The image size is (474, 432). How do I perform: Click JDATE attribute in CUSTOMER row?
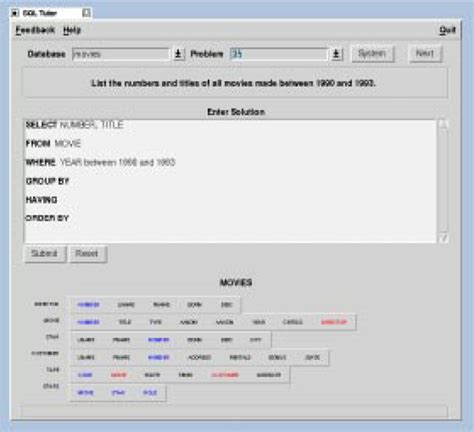click(x=312, y=358)
